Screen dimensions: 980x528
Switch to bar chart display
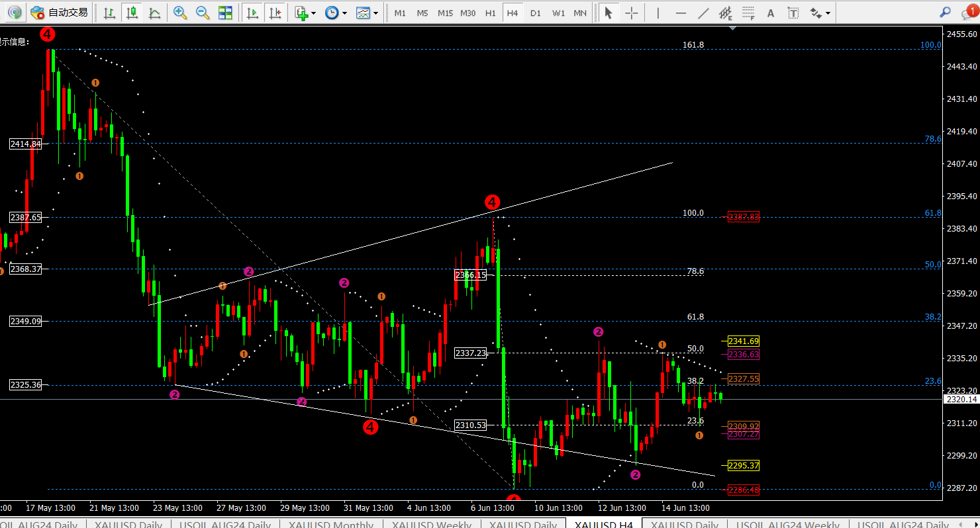click(x=109, y=13)
